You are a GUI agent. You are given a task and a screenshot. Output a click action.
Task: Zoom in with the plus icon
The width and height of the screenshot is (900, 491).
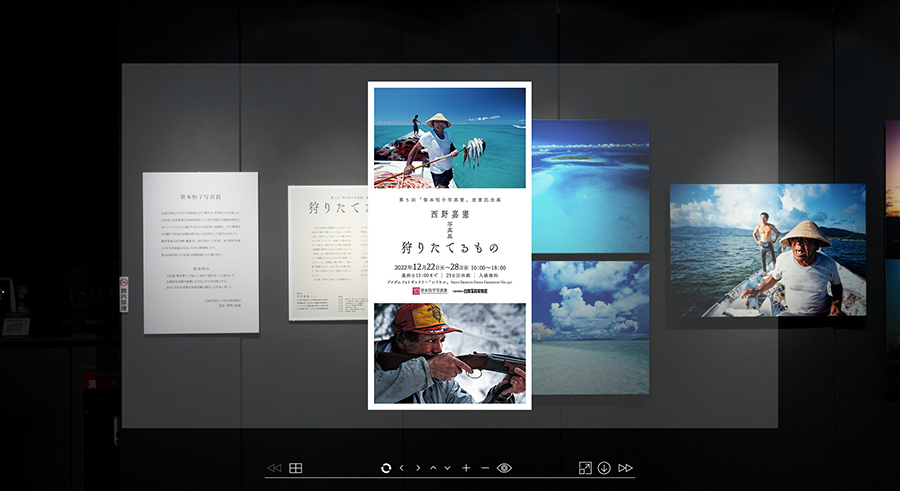click(x=466, y=468)
